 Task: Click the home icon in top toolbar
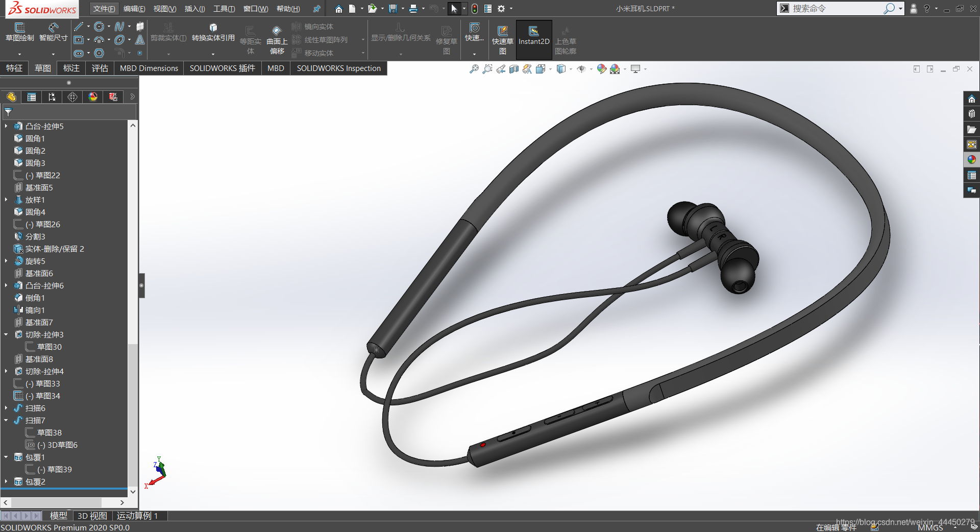[338, 9]
